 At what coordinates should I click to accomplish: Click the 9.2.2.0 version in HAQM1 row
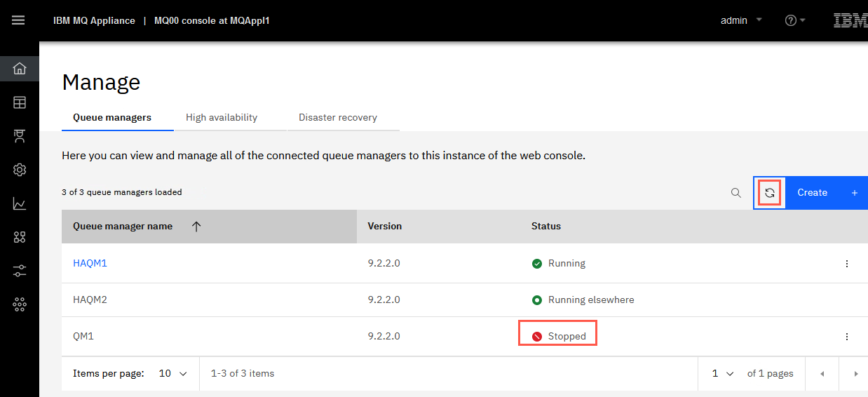[x=384, y=264]
